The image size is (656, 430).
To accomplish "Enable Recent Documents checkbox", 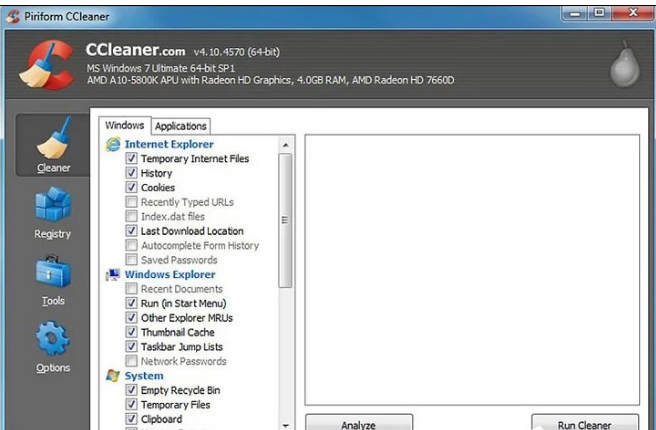I will tap(131, 289).
